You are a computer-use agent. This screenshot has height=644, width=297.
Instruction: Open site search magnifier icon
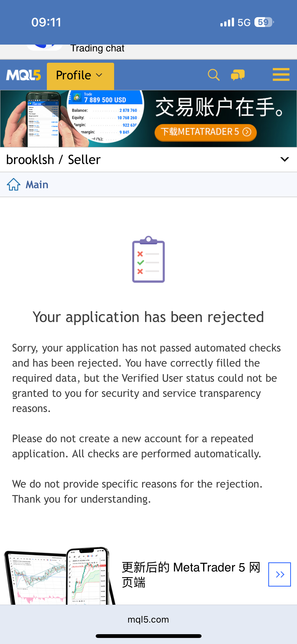[x=214, y=75]
